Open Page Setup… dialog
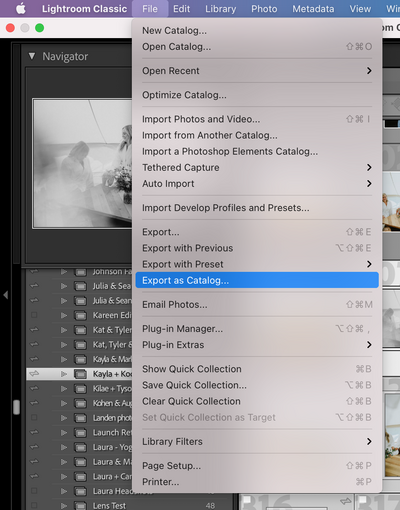This screenshot has height=510, width=400. [x=257, y=466]
